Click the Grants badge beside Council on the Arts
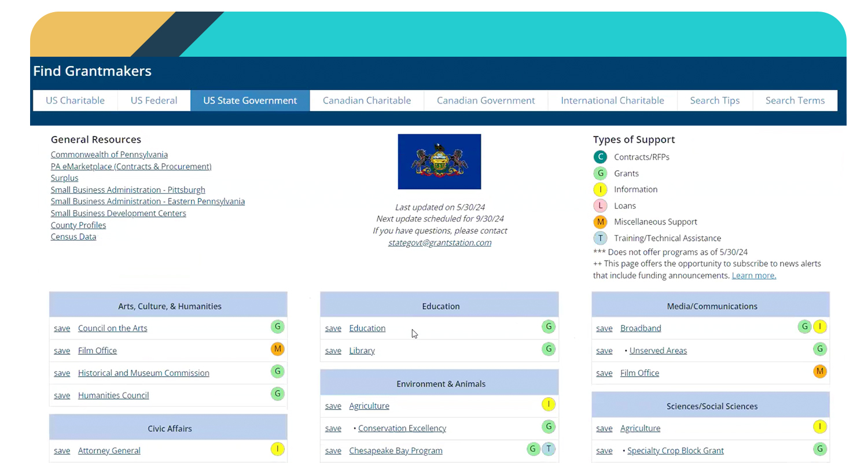The height and width of the screenshot is (463, 868). (278, 326)
